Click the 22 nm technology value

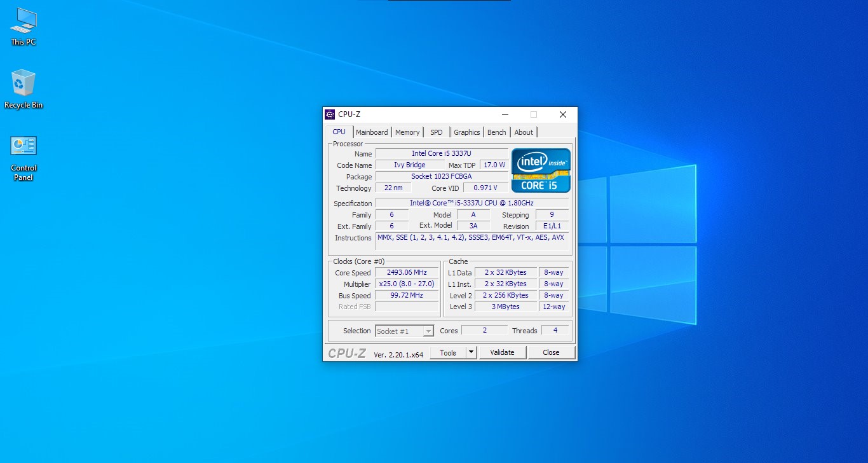pyautogui.click(x=393, y=188)
